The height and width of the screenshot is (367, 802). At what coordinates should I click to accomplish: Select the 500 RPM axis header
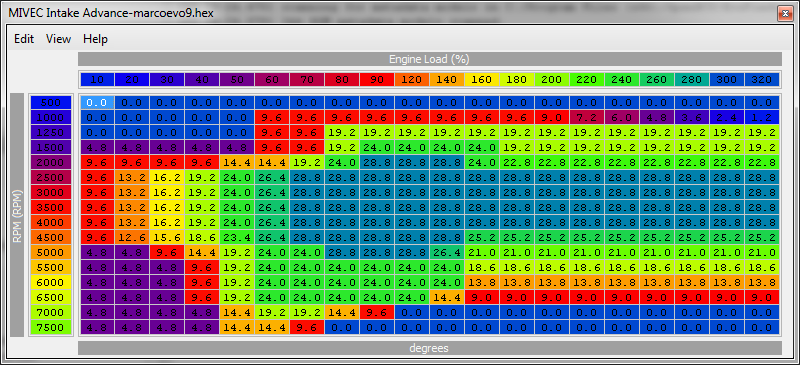pos(50,103)
